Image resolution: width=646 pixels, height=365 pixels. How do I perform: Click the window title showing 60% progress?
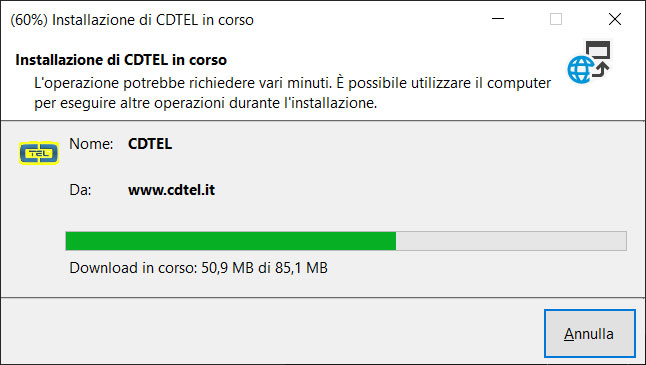tap(132, 20)
